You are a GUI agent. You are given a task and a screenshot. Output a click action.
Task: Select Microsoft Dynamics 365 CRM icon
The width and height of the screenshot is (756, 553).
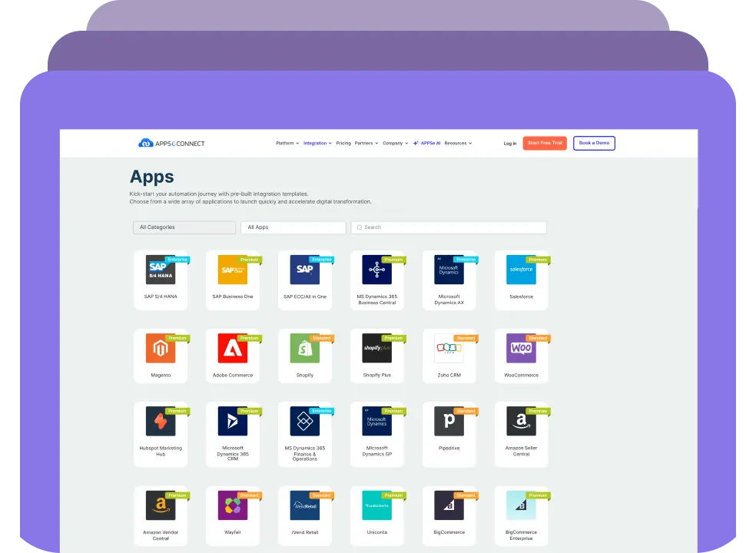[232, 421]
